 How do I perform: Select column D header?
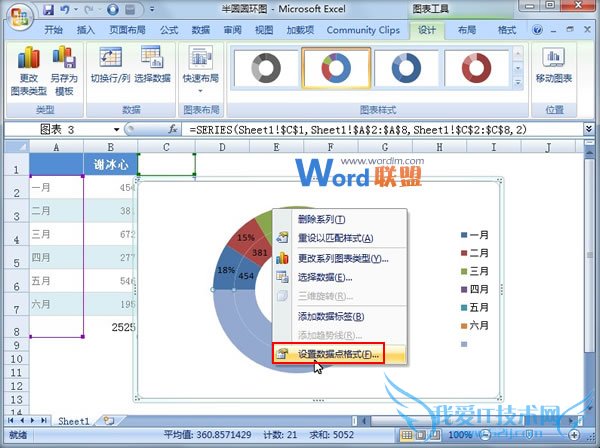222,147
